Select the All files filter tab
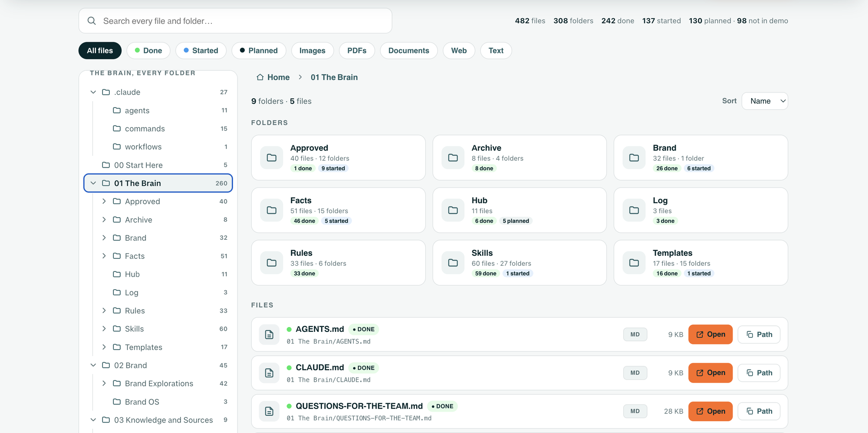868x433 pixels. (x=100, y=50)
